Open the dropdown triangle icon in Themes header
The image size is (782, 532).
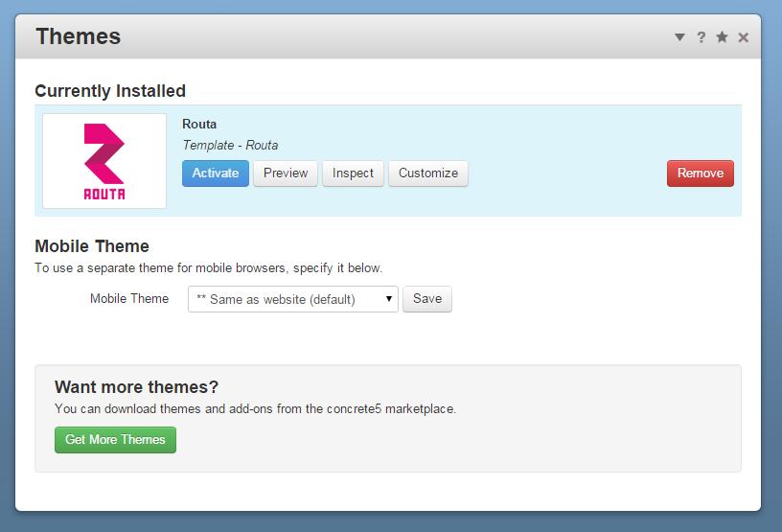[x=679, y=37]
